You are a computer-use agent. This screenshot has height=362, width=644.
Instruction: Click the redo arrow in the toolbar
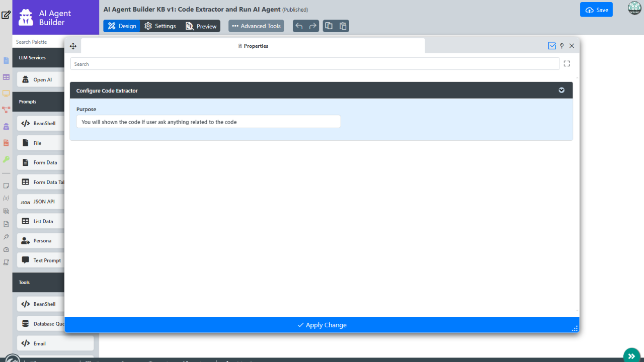313,26
